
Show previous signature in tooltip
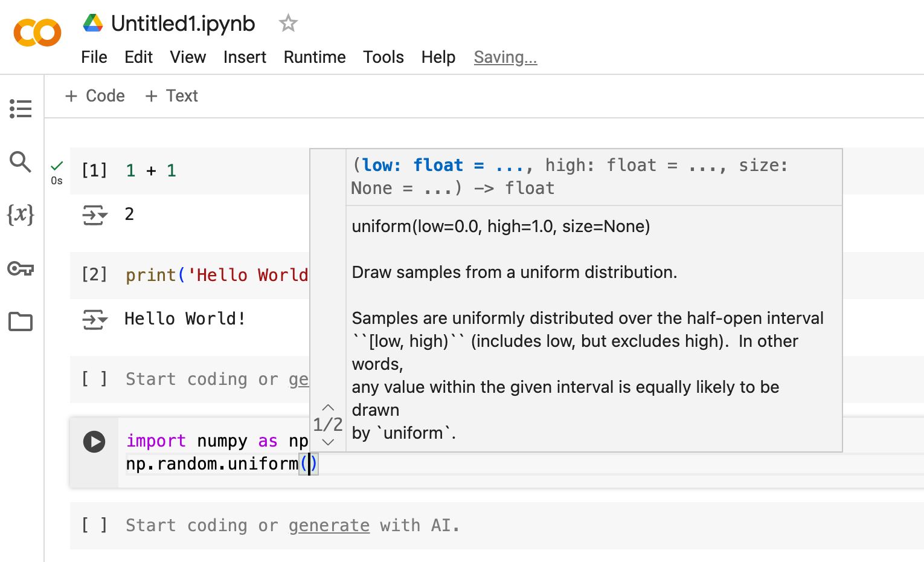pos(328,407)
